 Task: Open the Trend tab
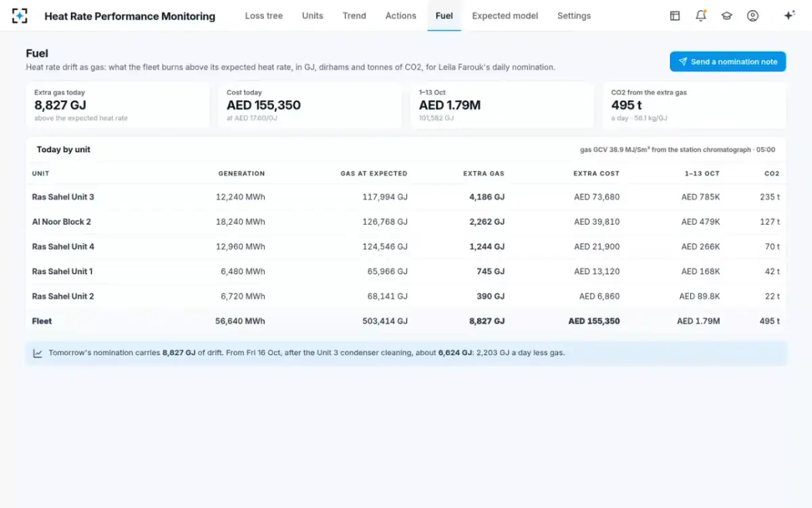coord(354,16)
